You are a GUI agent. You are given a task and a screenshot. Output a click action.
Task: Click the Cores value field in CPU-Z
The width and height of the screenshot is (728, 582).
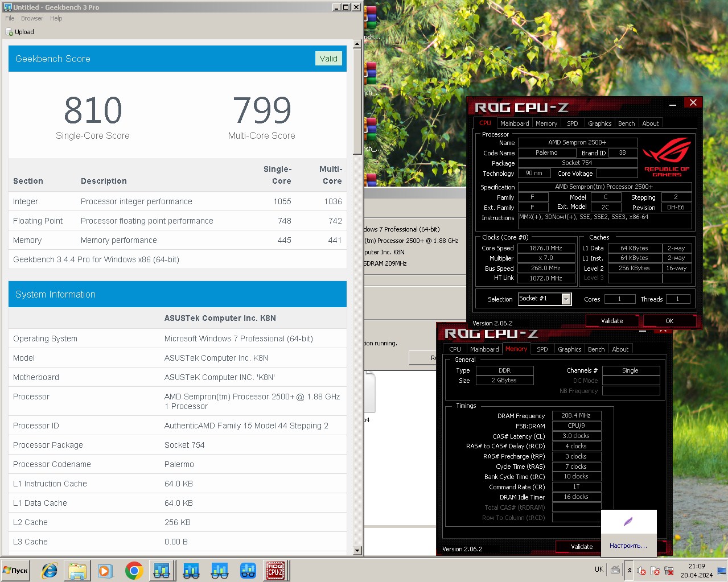pyautogui.click(x=619, y=299)
